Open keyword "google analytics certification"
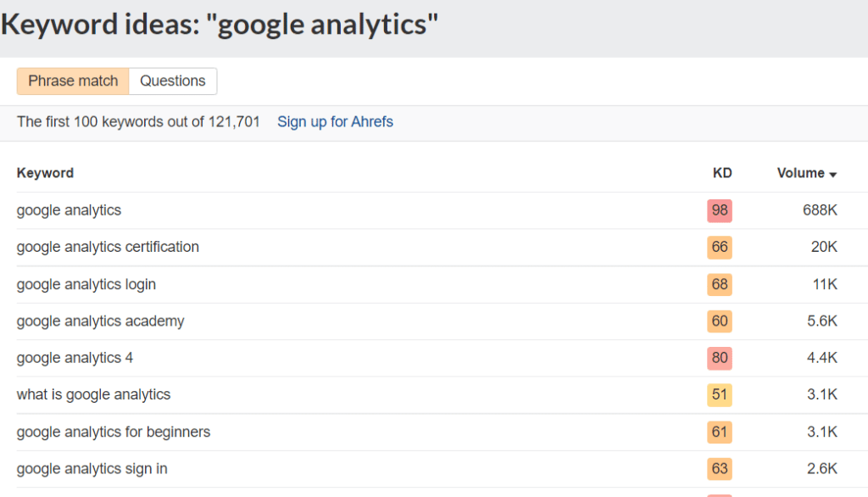This screenshot has height=497, width=868. pos(108,247)
